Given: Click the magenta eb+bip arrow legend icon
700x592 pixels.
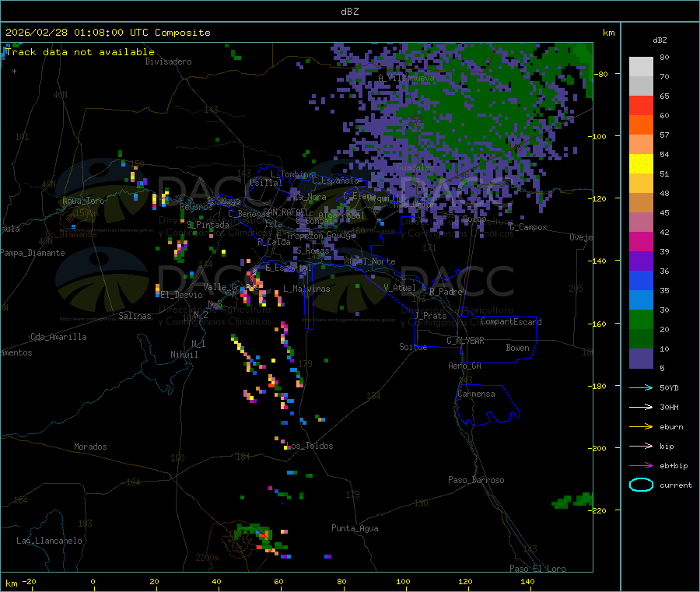Looking at the screenshot, I should pyautogui.click(x=641, y=466).
